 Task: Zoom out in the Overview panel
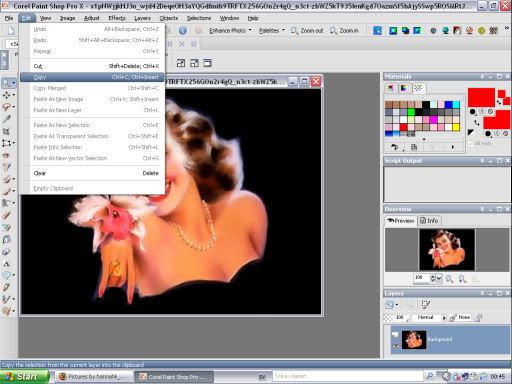click(449, 279)
